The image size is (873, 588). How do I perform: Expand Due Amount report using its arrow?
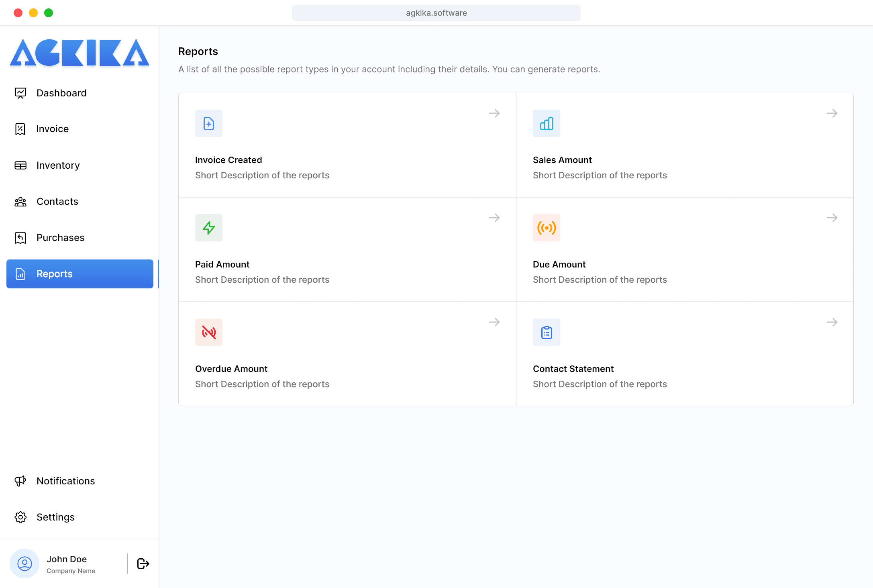[832, 218]
